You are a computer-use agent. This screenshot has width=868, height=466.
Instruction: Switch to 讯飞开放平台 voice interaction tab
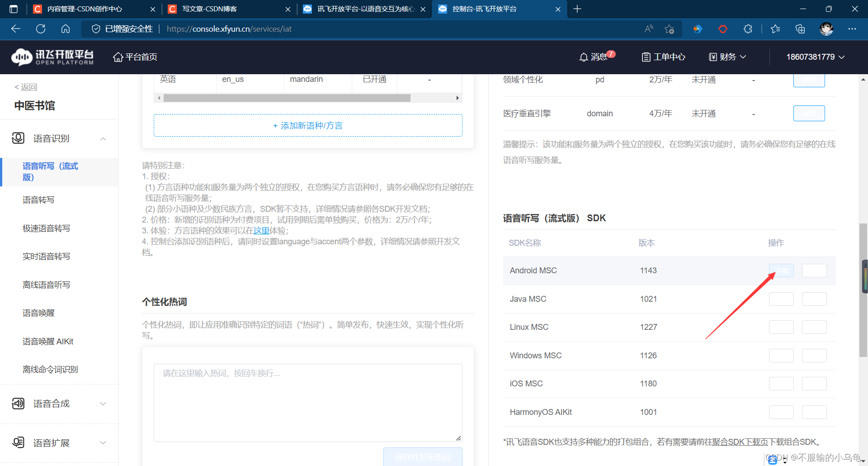(364, 9)
